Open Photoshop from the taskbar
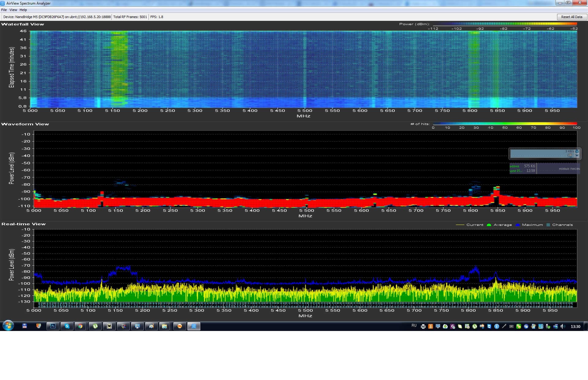588x380 pixels. coord(53,326)
